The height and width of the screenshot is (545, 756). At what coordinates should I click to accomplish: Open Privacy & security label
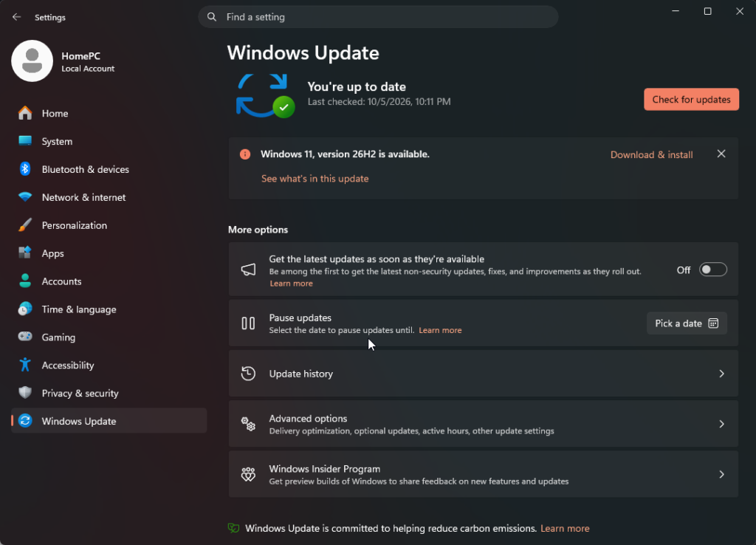(80, 393)
